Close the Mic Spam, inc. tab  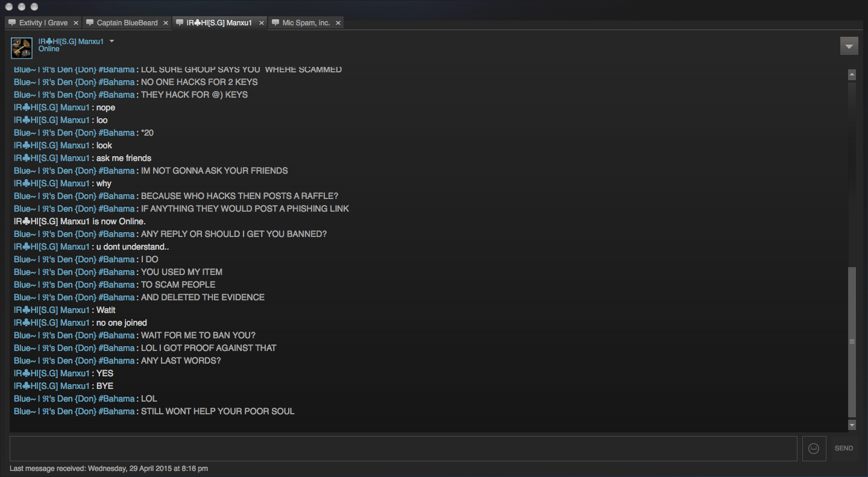point(338,23)
